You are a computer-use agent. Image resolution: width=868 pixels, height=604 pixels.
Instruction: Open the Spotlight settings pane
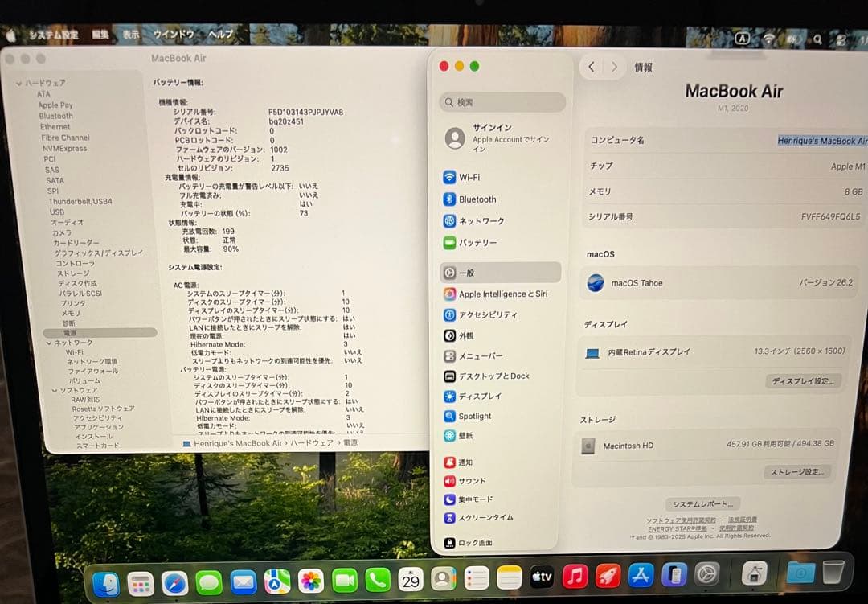[474, 416]
